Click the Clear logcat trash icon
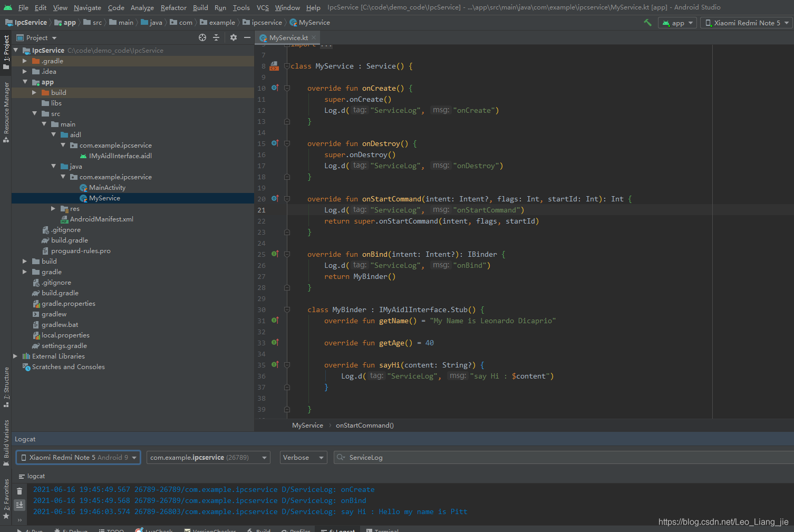 pos(20,491)
